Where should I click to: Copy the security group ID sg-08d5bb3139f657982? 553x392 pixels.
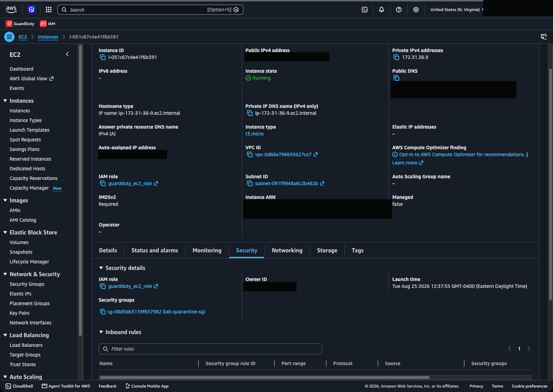tap(103, 312)
